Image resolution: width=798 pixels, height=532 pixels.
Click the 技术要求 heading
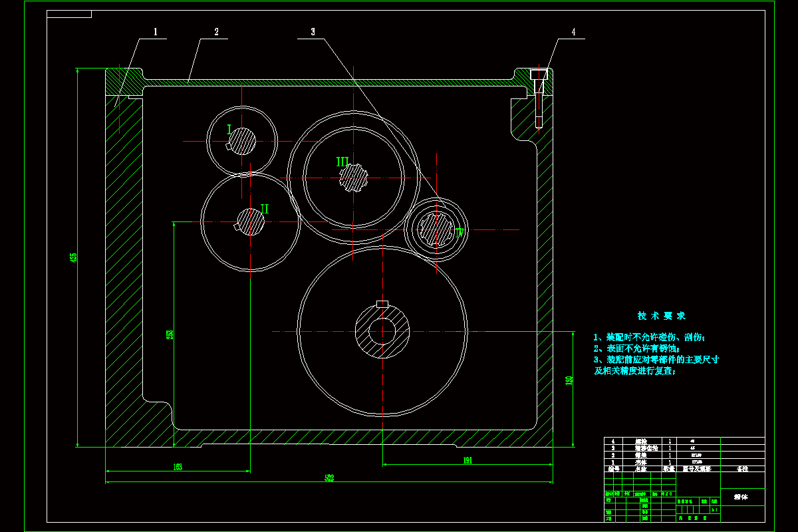(x=662, y=316)
